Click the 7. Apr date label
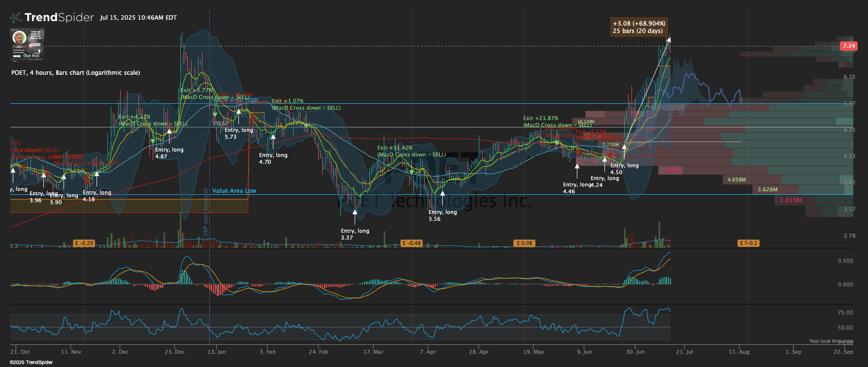This screenshot has width=868, height=367. [x=428, y=352]
